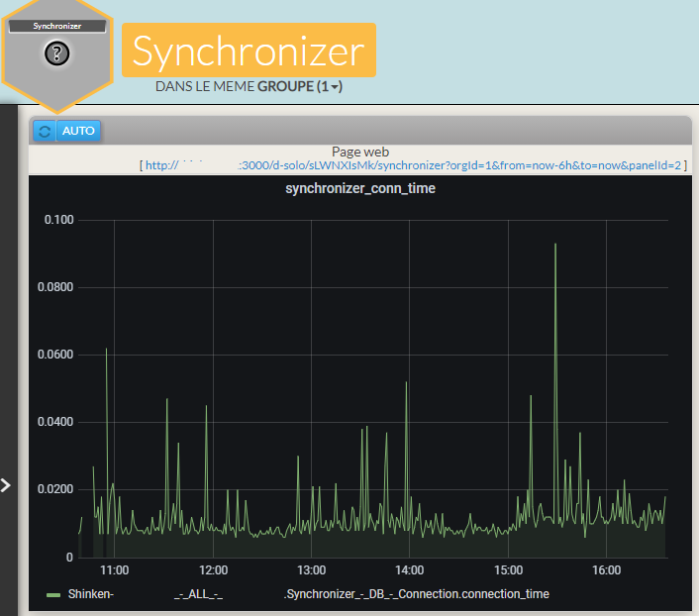Click the 11:00 time axis label

tap(115, 570)
